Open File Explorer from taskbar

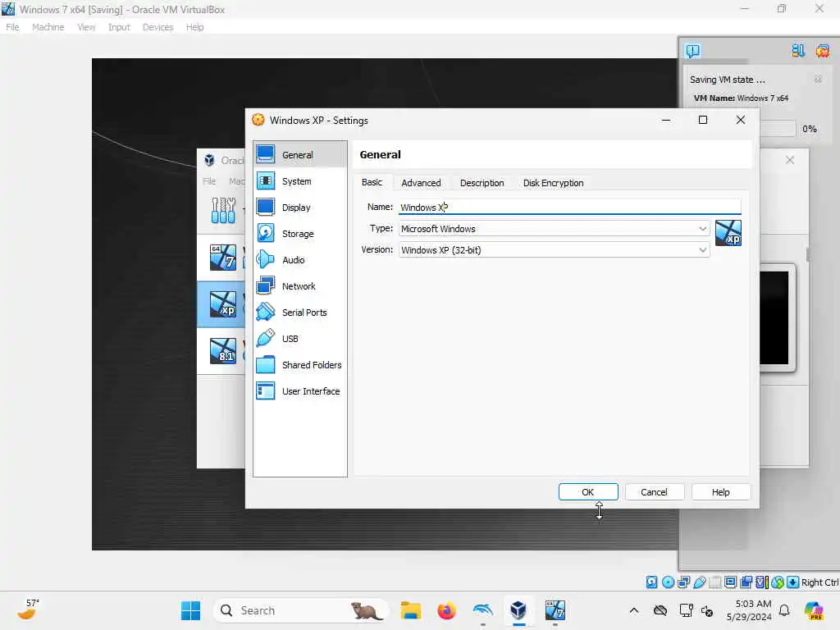tap(411, 610)
